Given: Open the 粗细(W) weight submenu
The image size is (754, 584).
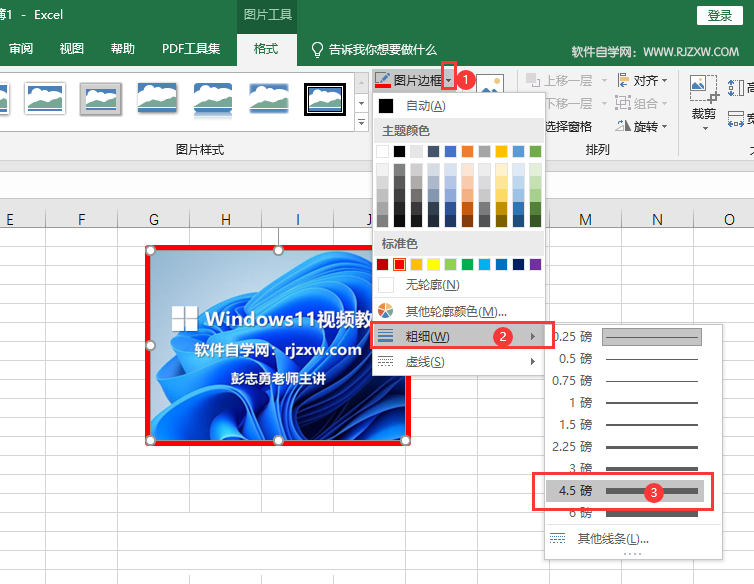Looking at the screenshot, I should pyautogui.click(x=459, y=336).
